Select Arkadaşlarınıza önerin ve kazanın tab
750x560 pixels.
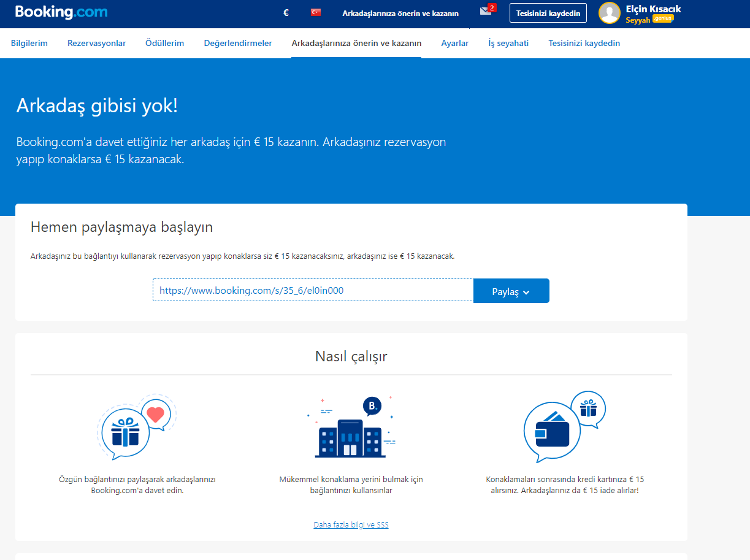pyautogui.click(x=356, y=43)
